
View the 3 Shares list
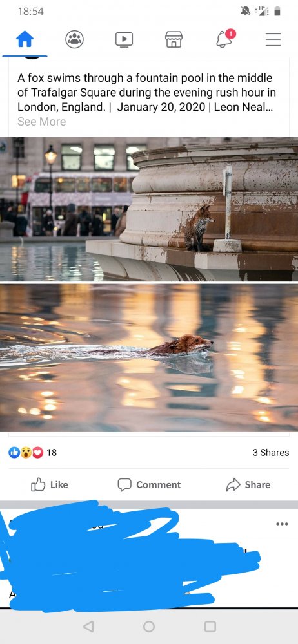point(271,453)
